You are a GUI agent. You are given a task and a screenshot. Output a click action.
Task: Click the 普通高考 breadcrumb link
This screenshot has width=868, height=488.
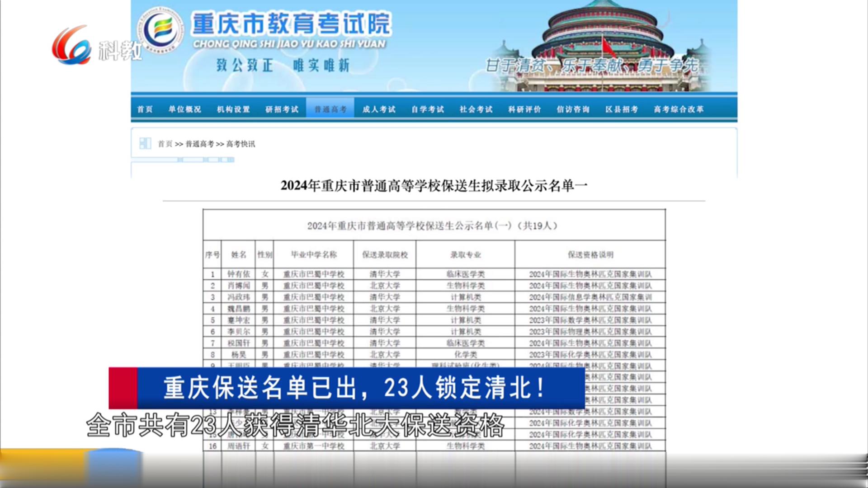(x=199, y=144)
